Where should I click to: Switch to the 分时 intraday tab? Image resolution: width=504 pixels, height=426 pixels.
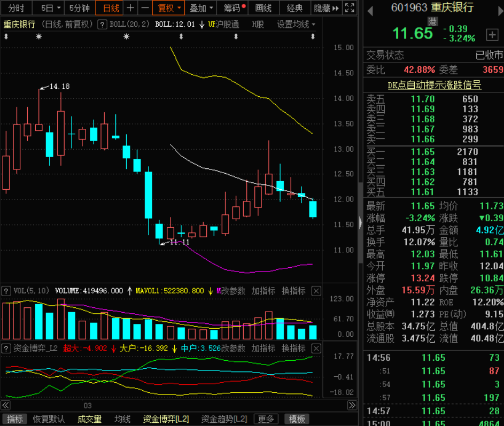[x=16, y=8]
